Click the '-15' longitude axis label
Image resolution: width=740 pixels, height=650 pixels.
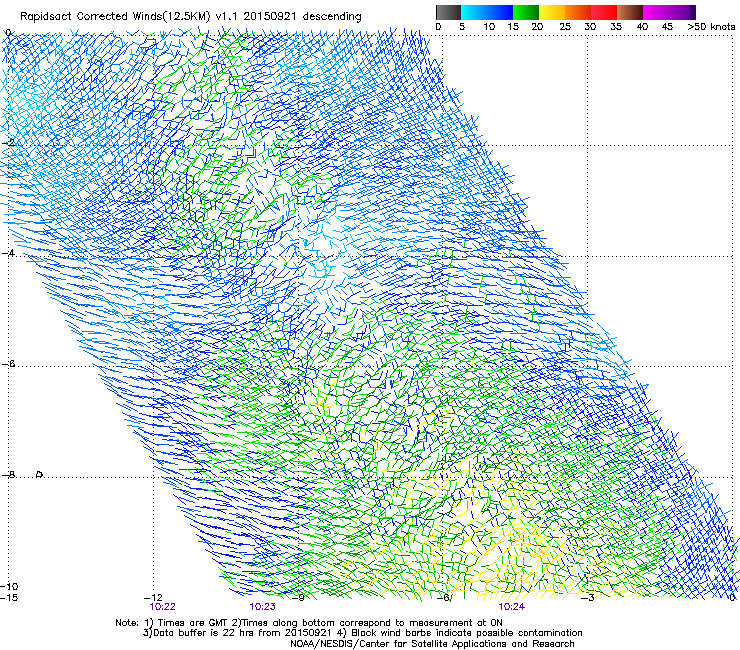pyautogui.click(x=9, y=598)
